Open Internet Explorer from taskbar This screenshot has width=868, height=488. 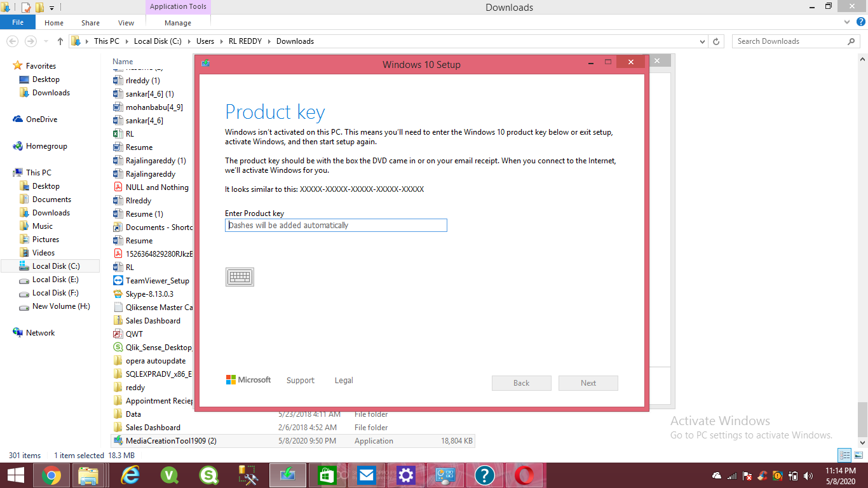(130, 475)
